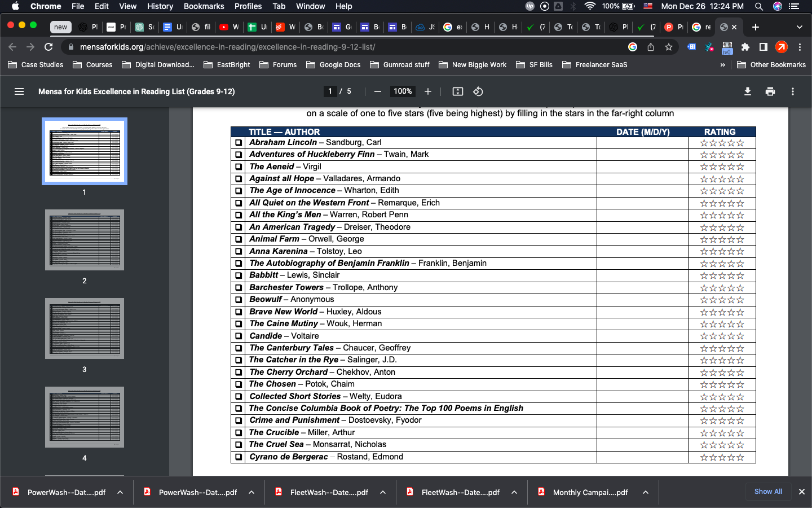
Task: Open Google Docs bookmark folder
Action: [333, 65]
